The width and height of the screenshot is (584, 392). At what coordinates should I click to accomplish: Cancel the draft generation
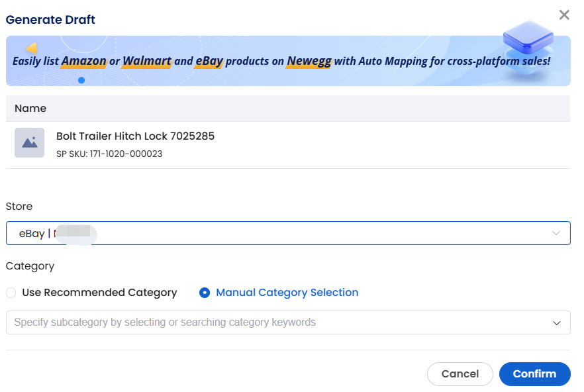pyautogui.click(x=460, y=373)
